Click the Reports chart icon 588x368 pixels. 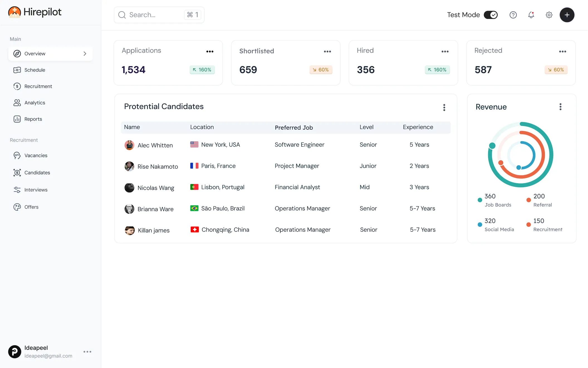pos(17,119)
